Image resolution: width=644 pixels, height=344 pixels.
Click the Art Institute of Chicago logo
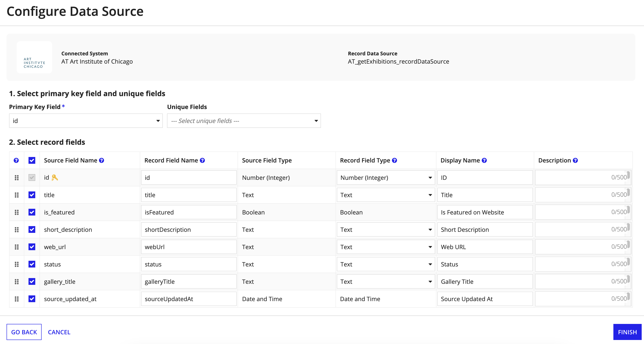tap(34, 57)
